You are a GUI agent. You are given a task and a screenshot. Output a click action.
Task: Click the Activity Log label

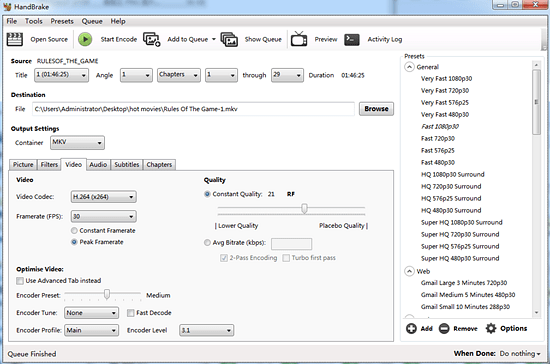pos(385,39)
